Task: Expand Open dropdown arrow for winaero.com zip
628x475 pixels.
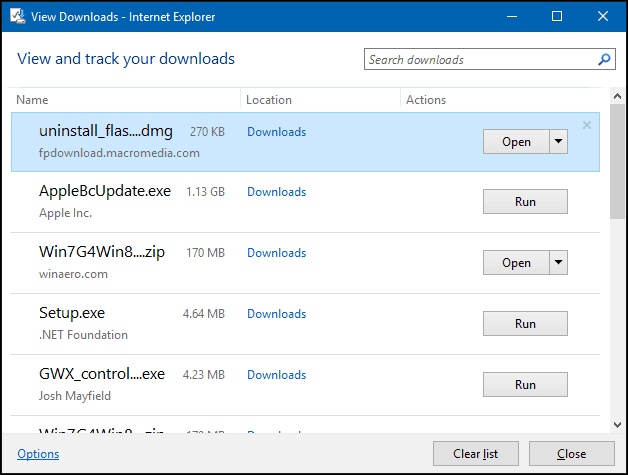Action: [x=558, y=262]
